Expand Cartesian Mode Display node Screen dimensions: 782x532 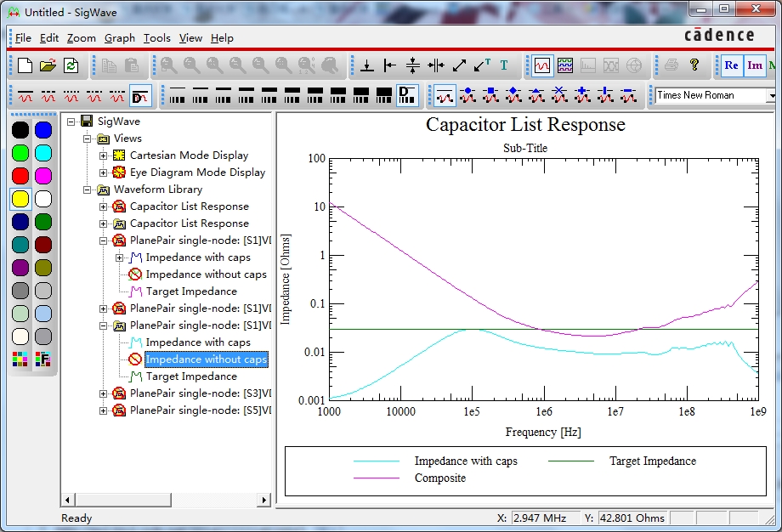[x=103, y=156]
